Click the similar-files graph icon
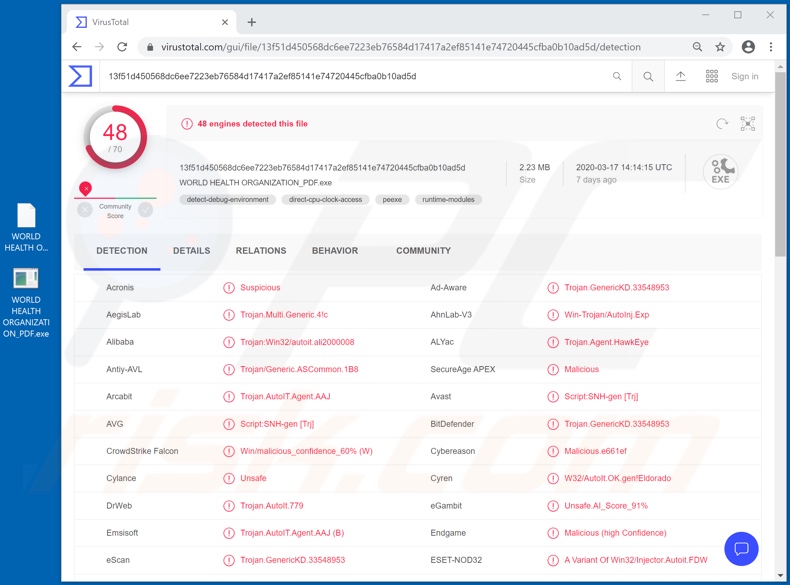Image resolution: width=790 pixels, height=585 pixels. click(x=748, y=124)
